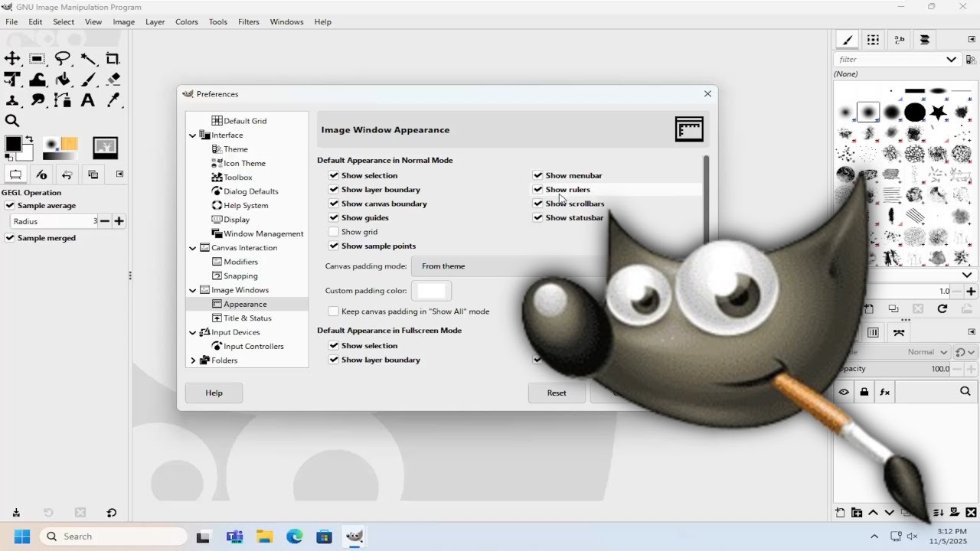Enable Show grid checkbox
This screenshot has height=551, width=980.
(334, 232)
